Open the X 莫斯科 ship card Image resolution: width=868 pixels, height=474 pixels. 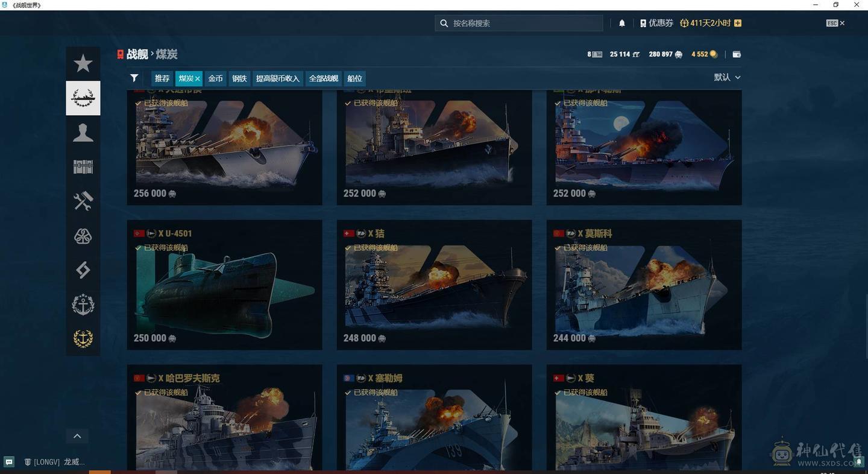(644, 285)
